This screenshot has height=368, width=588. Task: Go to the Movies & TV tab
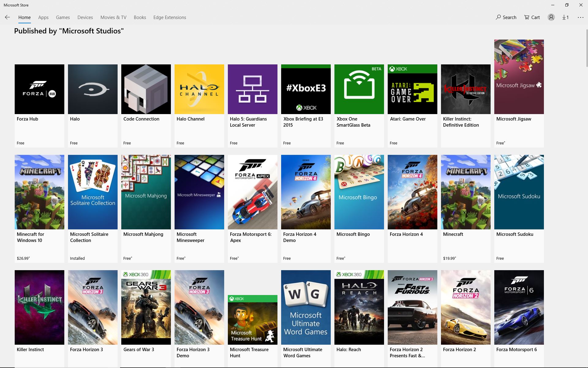tap(113, 17)
